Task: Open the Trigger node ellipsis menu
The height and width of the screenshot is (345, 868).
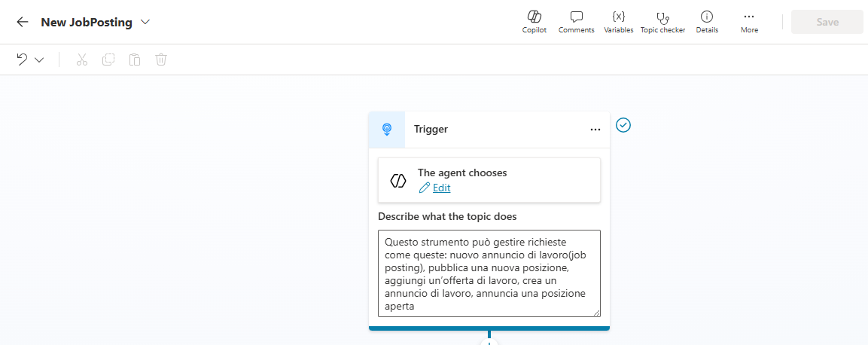Action: 595,130
